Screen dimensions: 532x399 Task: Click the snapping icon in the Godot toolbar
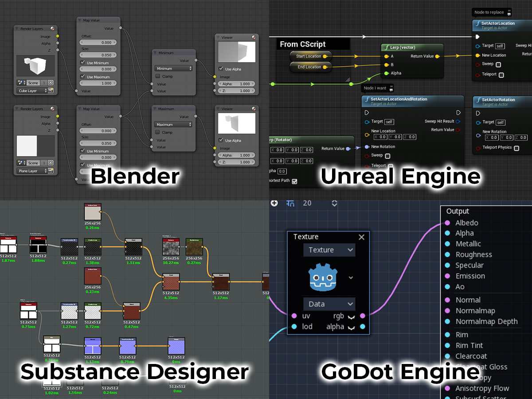[x=290, y=203]
